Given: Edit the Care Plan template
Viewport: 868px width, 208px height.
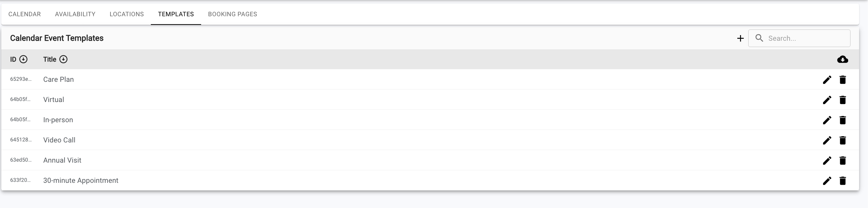Looking at the screenshot, I should click(827, 79).
